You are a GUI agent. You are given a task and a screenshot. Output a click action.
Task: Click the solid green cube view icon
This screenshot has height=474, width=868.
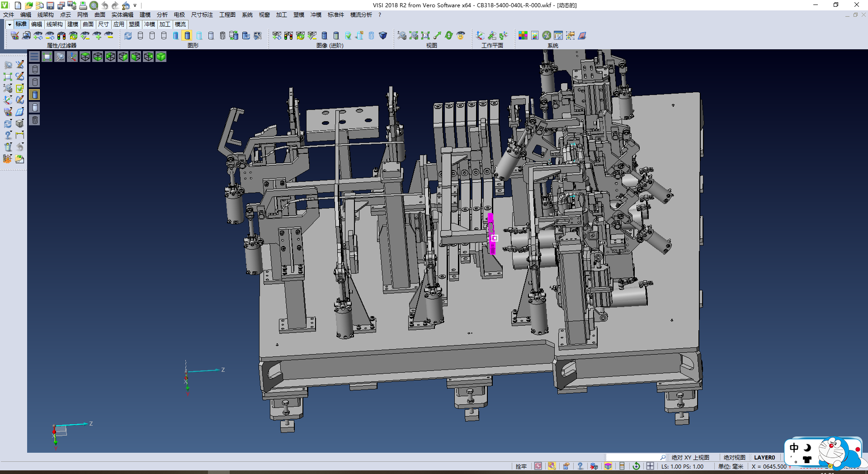(x=161, y=57)
